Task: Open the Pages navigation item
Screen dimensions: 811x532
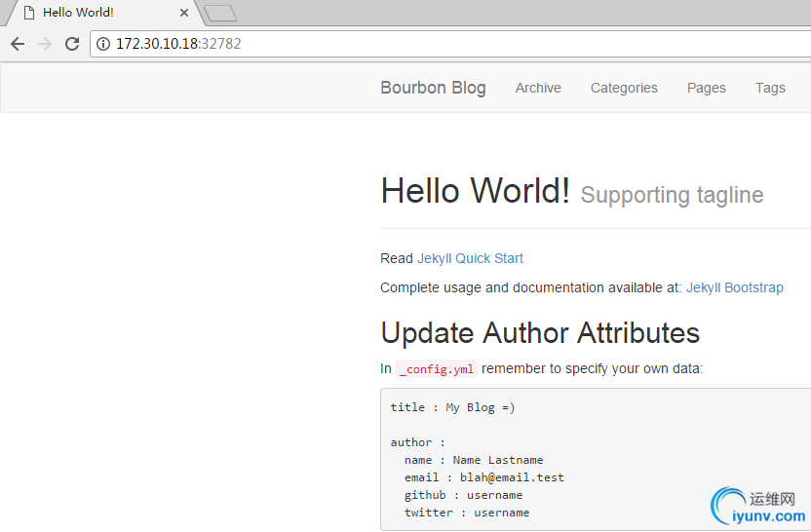Action: coord(706,88)
